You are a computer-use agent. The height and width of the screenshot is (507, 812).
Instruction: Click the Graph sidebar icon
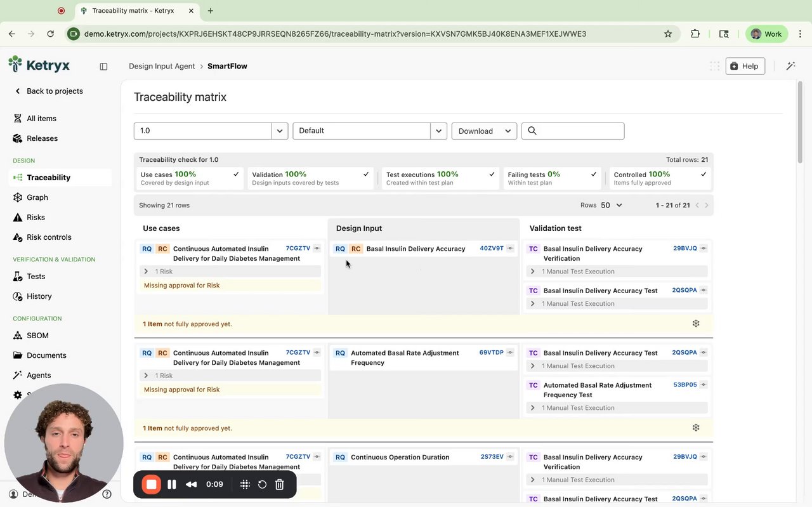[18, 197]
